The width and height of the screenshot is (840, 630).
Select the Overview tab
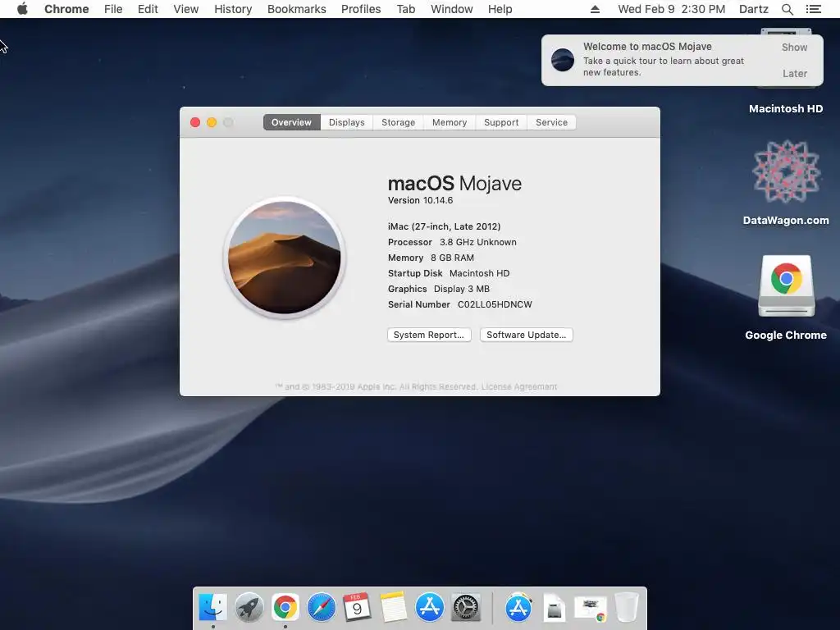point(291,122)
